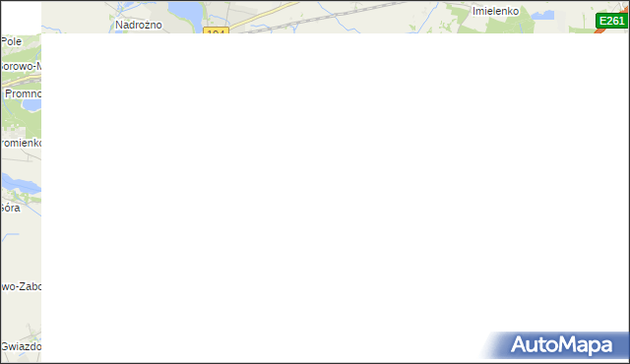
Task: Click the Nadrożno town label
Action: coord(139,25)
